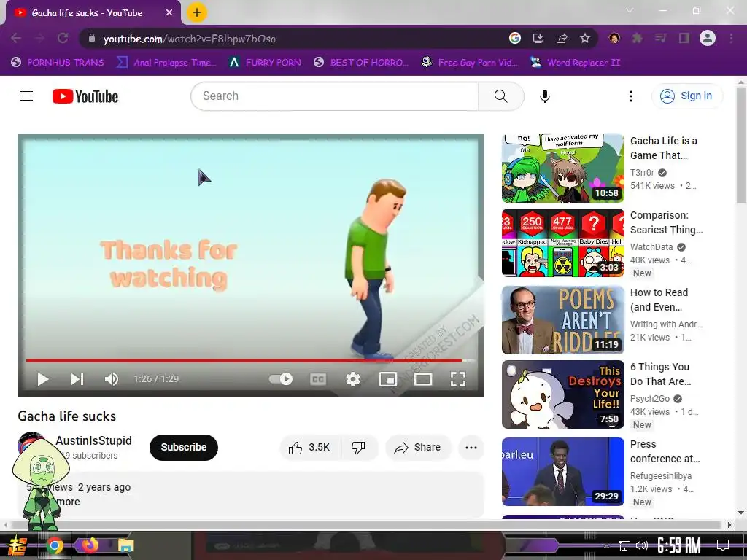747x560 pixels.
Task: Mute the video volume
Action: (x=112, y=379)
